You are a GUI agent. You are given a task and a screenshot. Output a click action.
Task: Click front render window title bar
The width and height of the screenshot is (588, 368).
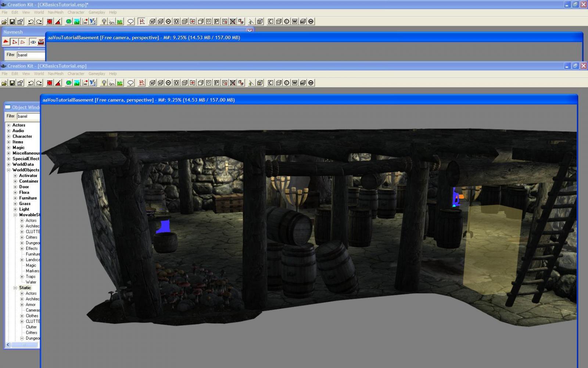tap(309, 100)
